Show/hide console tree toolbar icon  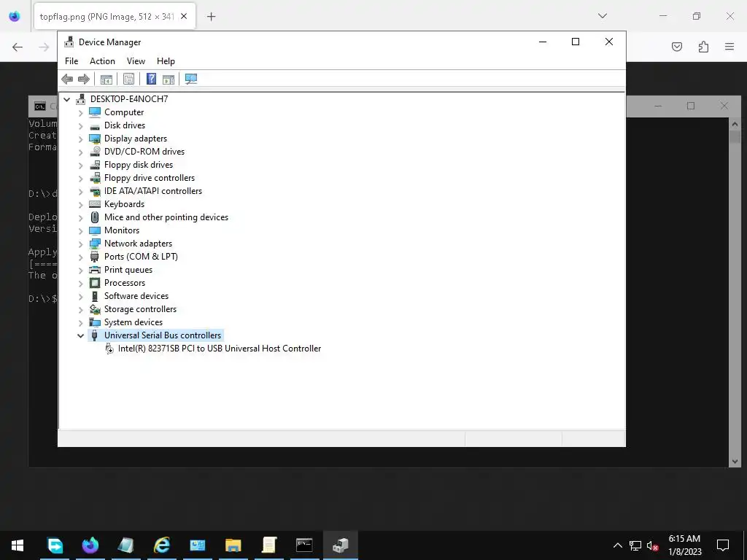click(x=107, y=79)
